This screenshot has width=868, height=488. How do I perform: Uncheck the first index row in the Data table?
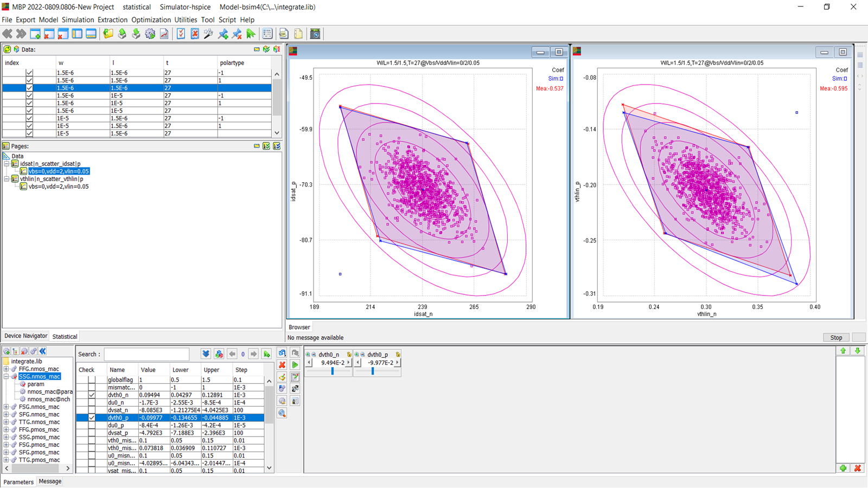[29, 72]
